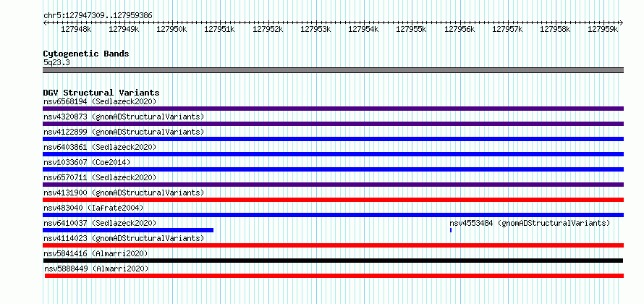Click the 127955k ruler tick label
The image size is (644, 304).
[412, 29]
